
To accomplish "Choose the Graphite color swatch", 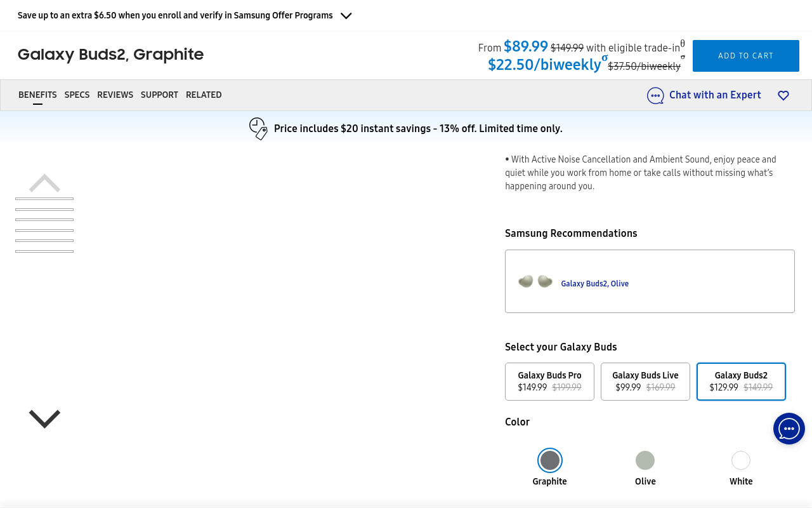I will 550,460.
